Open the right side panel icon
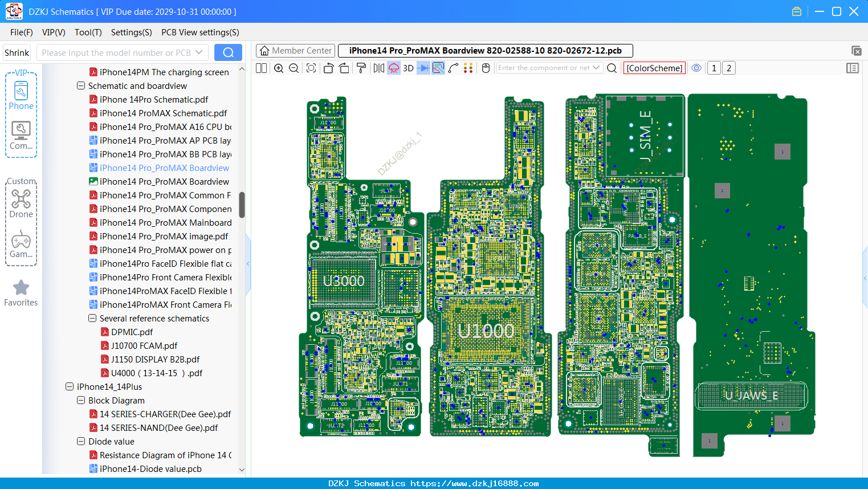This screenshot has height=489, width=868. tap(853, 68)
